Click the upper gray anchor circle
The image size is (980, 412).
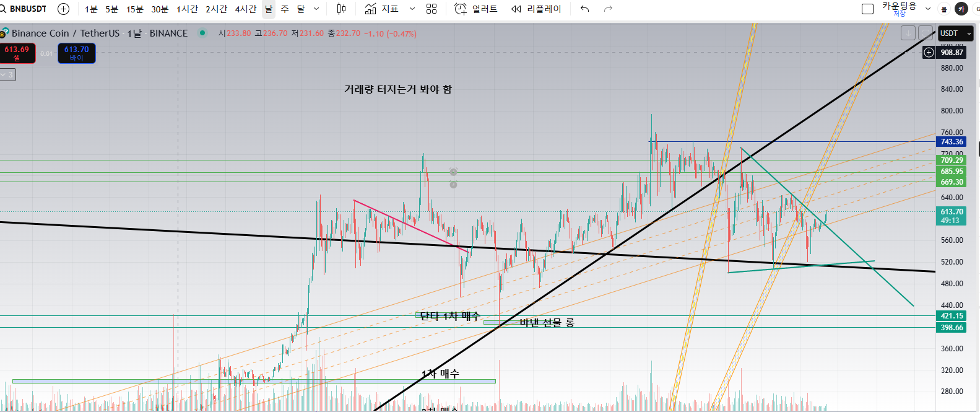pyautogui.click(x=453, y=172)
